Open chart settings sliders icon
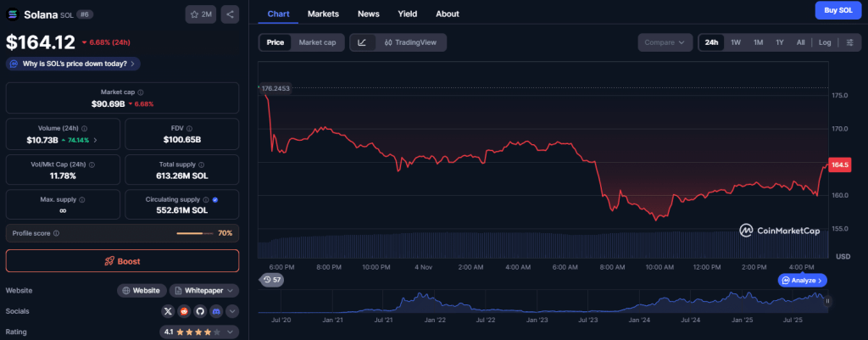 tap(849, 42)
